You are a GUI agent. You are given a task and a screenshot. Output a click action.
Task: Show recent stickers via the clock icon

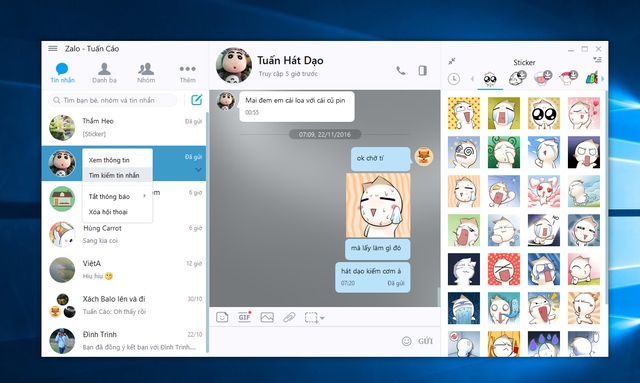coord(453,79)
